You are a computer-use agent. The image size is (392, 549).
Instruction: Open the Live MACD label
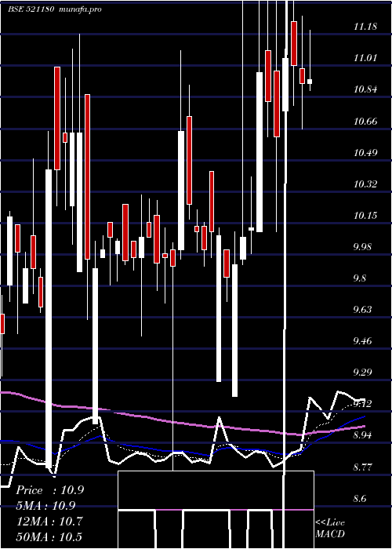[330, 529]
